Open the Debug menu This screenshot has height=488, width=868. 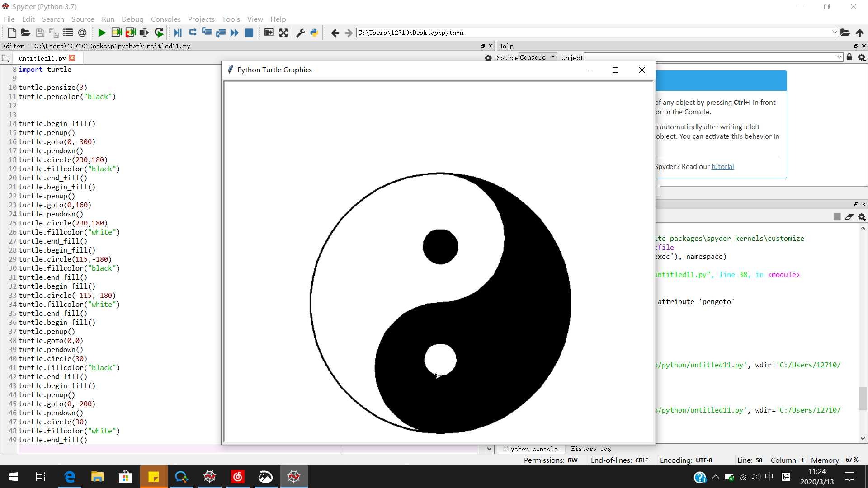point(132,19)
